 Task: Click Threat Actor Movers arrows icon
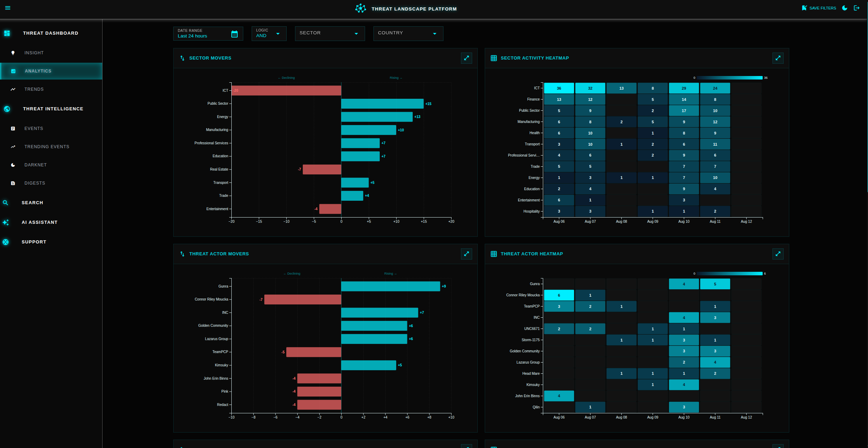(182, 254)
